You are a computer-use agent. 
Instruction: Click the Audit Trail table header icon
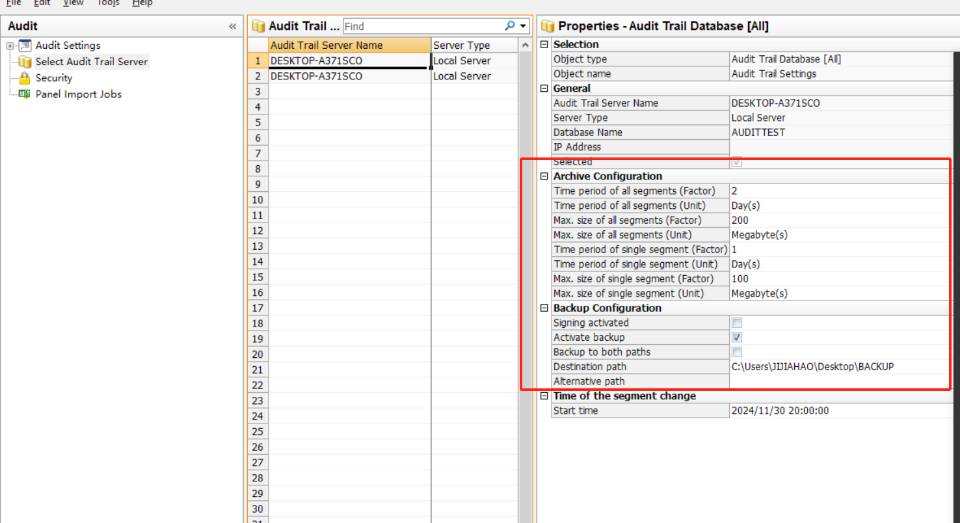[257, 26]
